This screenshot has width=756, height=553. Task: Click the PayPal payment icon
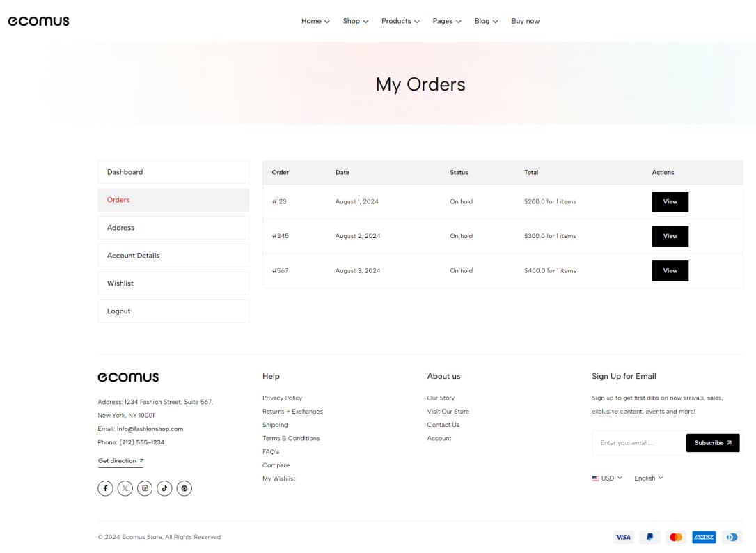click(x=649, y=537)
